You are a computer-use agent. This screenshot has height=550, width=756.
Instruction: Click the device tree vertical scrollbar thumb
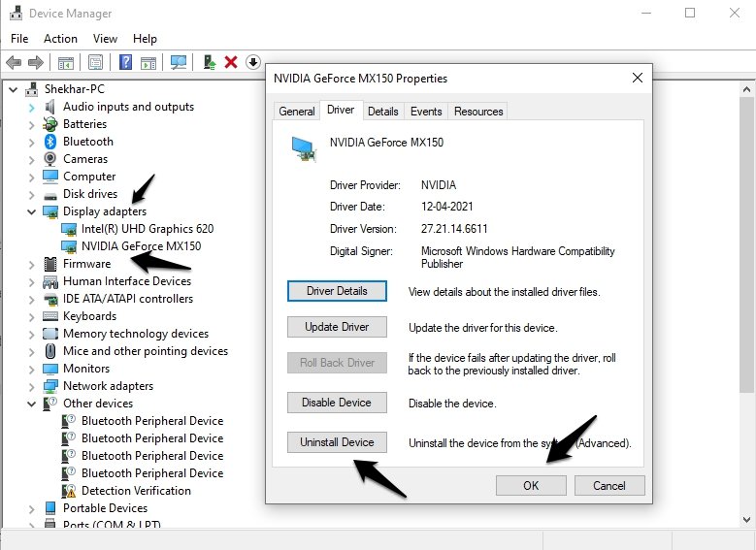point(747,244)
